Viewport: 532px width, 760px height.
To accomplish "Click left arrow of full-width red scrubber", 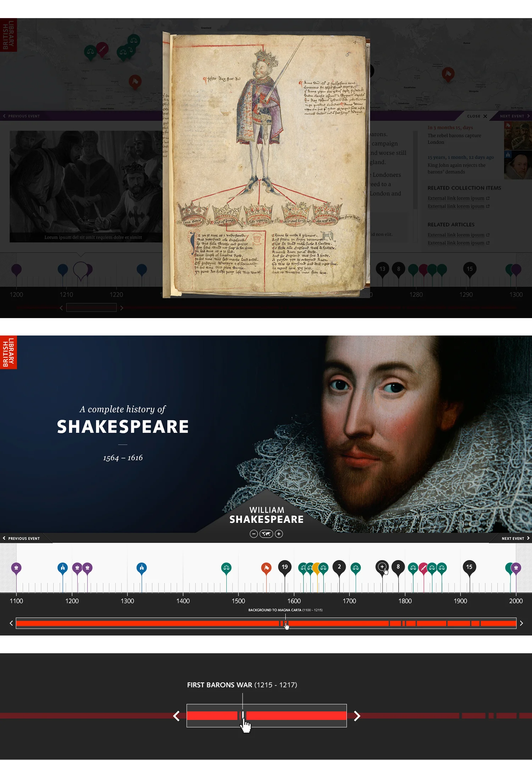I will pos(11,623).
